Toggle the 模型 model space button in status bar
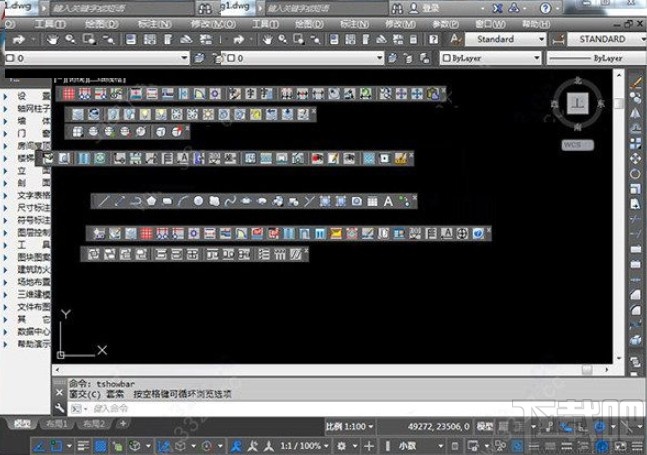The image size is (647, 455). pos(485,426)
